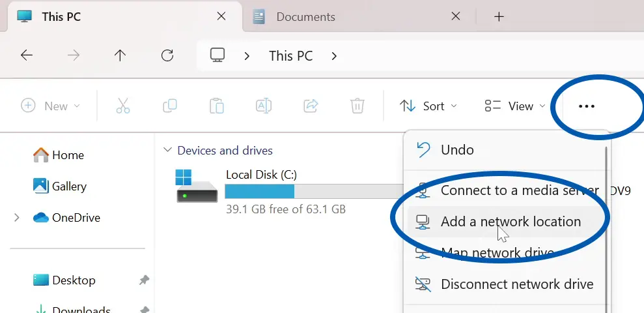Click the monitor icon in address bar
This screenshot has width=644, height=313.
click(217, 55)
